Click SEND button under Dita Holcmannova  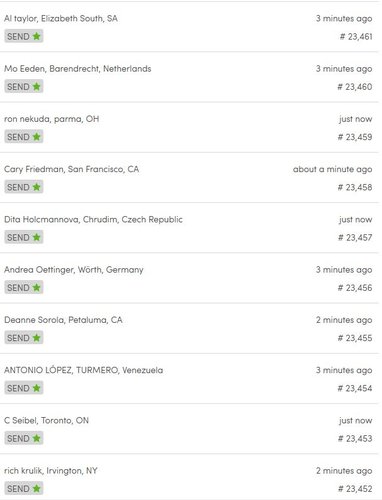pyautogui.click(x=24, y=237)
